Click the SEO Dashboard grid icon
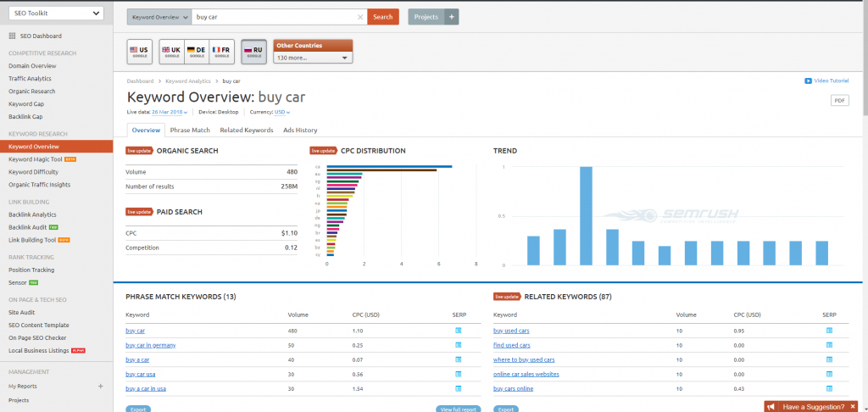The image size is (868, 412). 12,36
